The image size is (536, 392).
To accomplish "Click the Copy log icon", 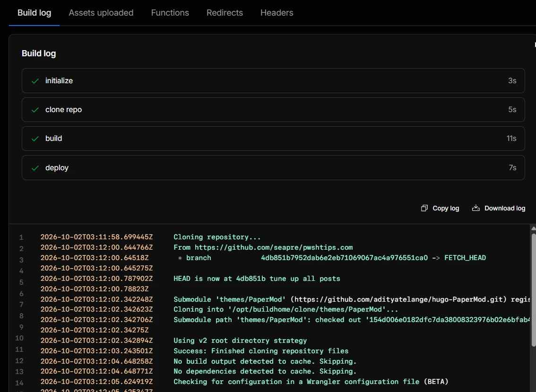I will click(424, 209).
